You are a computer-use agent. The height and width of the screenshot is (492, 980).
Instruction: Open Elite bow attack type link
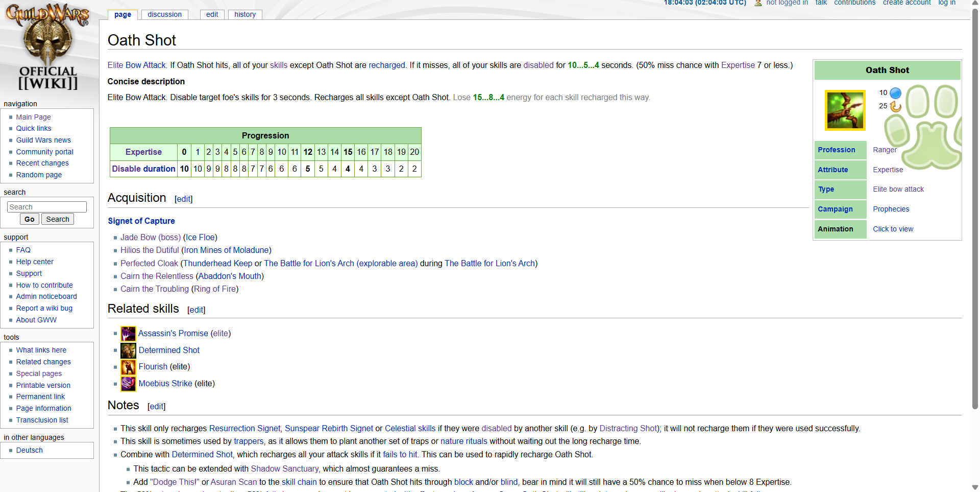898,189
